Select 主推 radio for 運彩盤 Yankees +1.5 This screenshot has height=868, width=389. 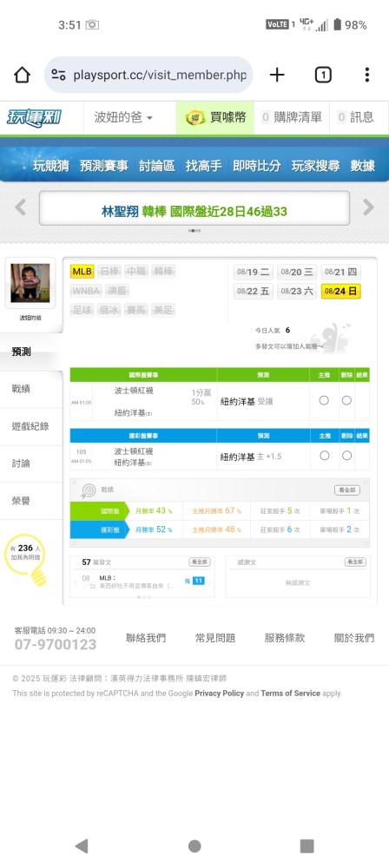[x=325, y=456]
